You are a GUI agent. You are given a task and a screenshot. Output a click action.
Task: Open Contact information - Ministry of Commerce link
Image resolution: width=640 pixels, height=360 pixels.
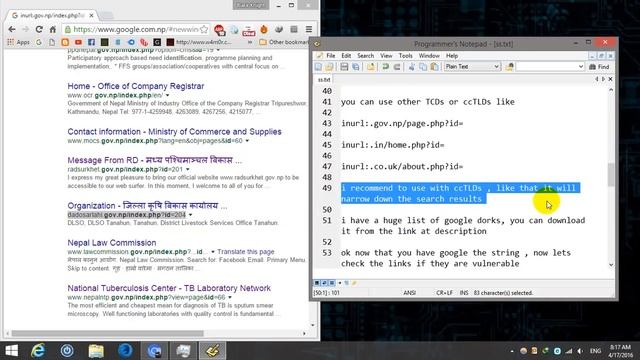174,131
